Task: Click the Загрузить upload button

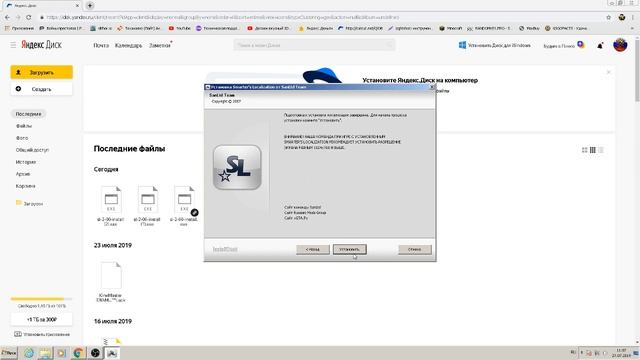Action: (42, 72)
